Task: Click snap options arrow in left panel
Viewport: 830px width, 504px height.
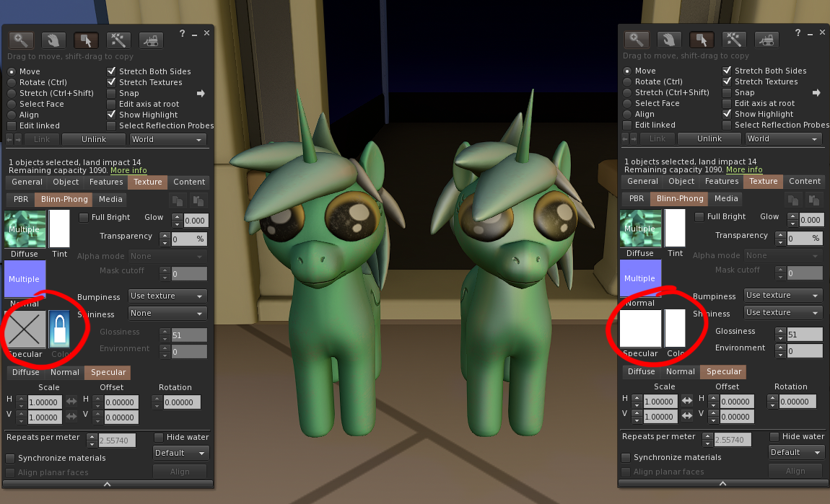Action: [x=201, y=94]
